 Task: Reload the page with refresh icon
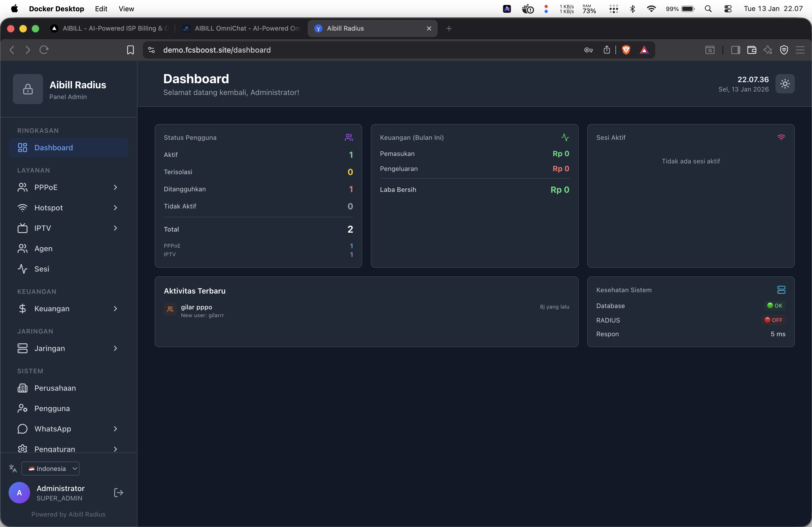pyautogui.click(x=44, y=50)
